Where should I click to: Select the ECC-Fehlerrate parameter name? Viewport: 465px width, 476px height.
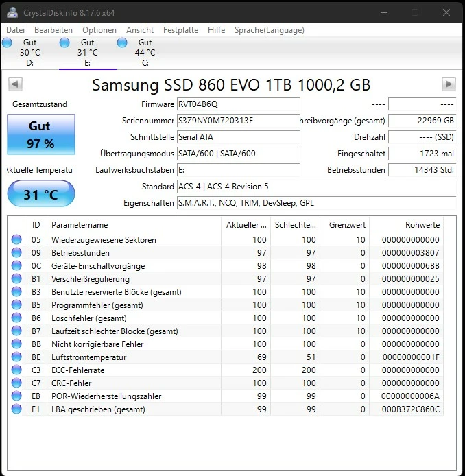(78, 370)
